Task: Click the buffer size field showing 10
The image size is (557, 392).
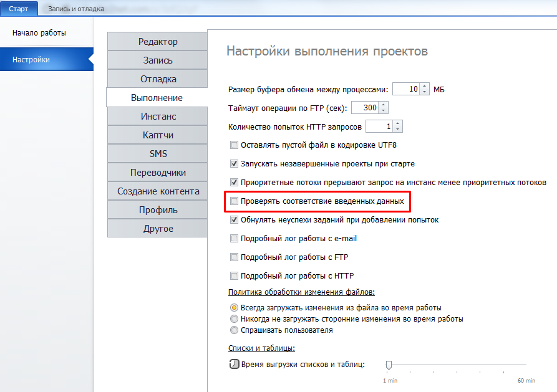Action: click(x=406, y=88)
